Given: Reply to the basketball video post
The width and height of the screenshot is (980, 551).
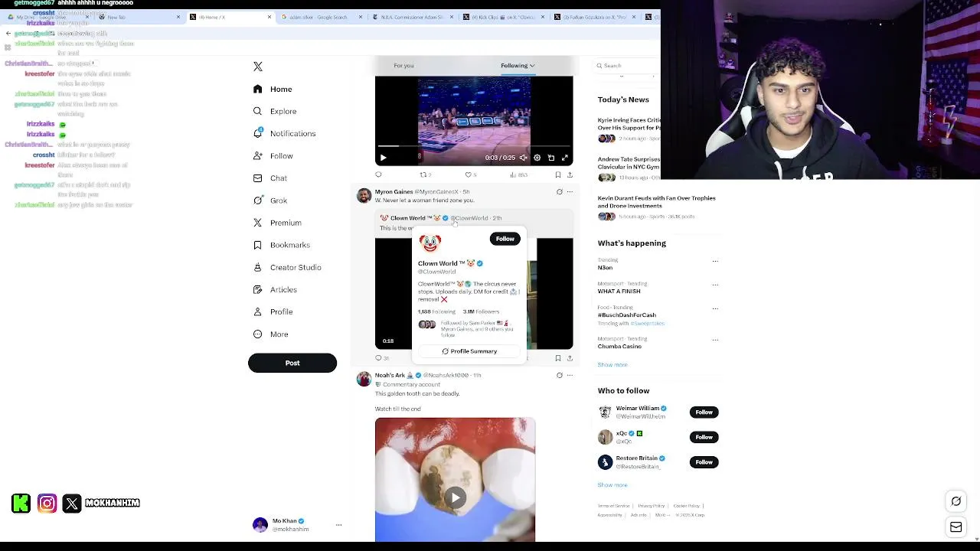Looking at the screenshot, I should point(378,174).
